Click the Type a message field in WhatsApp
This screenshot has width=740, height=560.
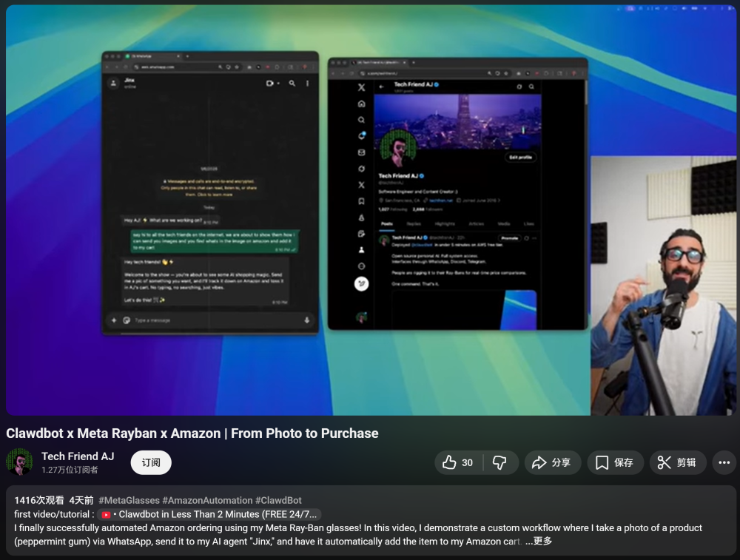coord(217,320)
